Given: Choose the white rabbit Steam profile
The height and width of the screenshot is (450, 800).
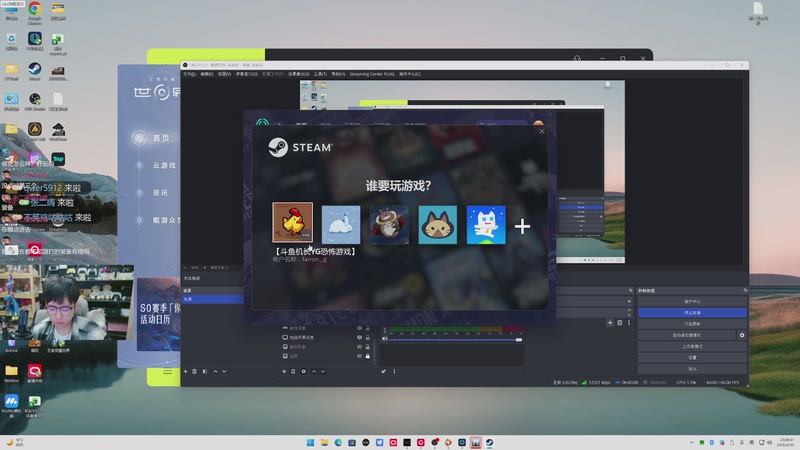Looking at the screenshot, I should 341,225.
